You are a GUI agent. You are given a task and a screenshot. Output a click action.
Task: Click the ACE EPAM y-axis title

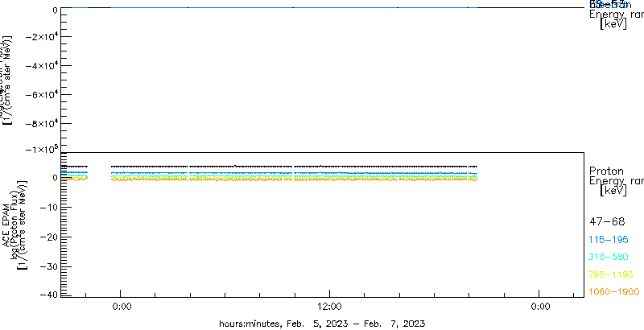coord(6,225)
